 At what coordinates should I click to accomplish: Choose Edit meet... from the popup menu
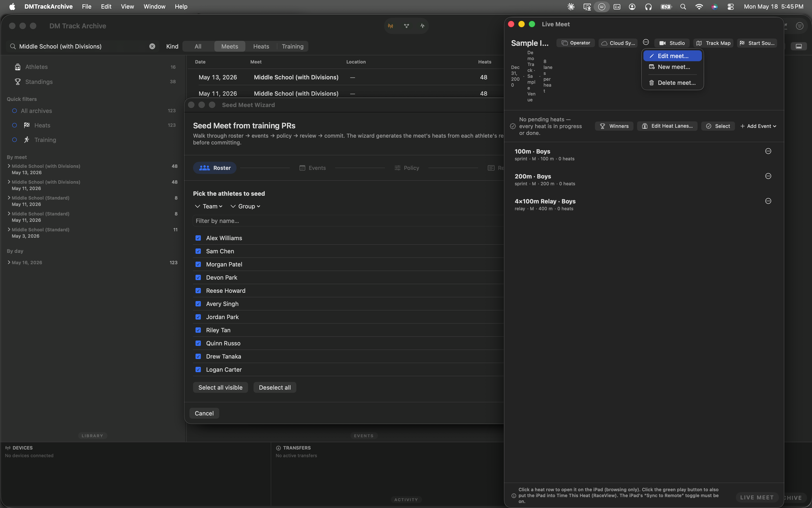coord(672,56)
